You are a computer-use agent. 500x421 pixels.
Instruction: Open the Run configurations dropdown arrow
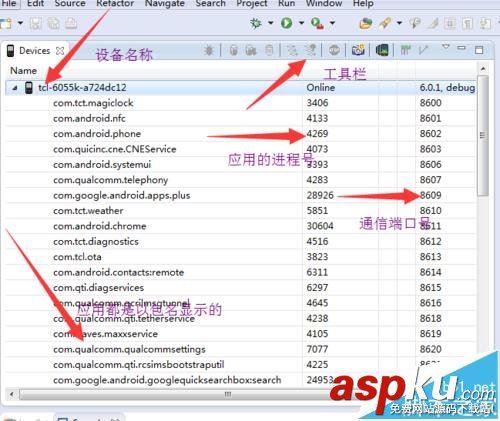pyautogui.click(x=301, y=23)
